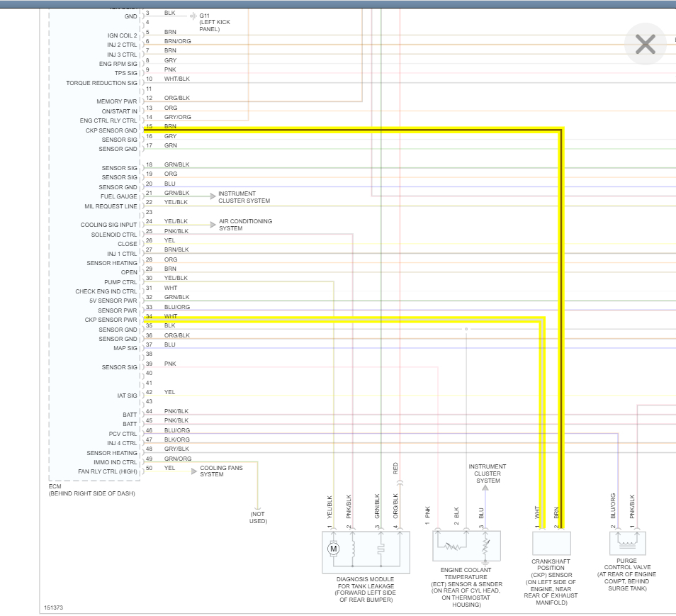676x616 pixels.
Task: Select the MEMORY PWR label
Action: pos(117,101)
